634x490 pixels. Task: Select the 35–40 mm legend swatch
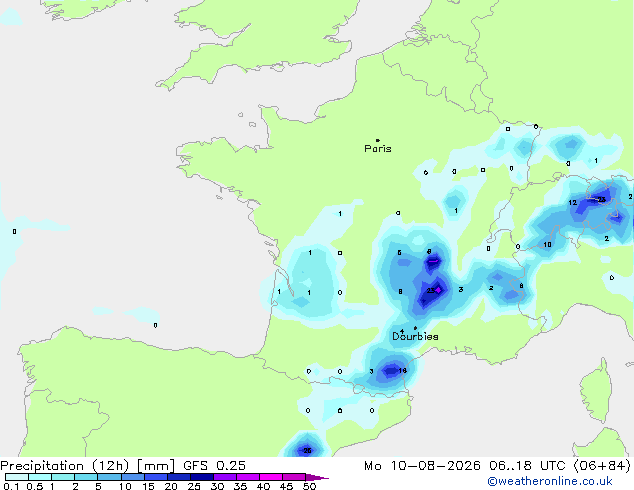coord(247,477)
